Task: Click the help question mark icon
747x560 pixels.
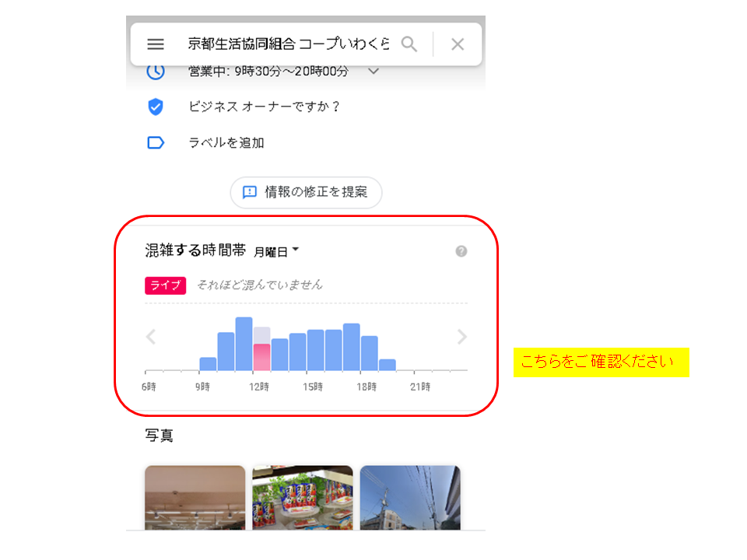Action: coord(461,251)
